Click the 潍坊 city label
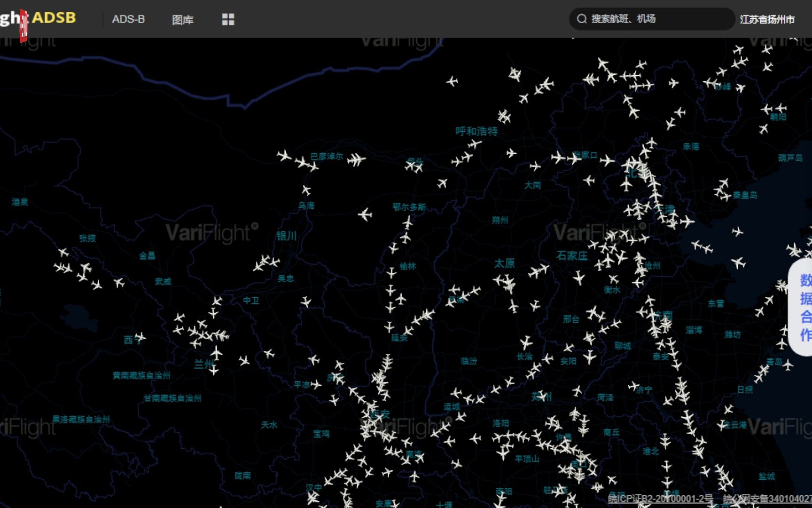 (733, 334)
